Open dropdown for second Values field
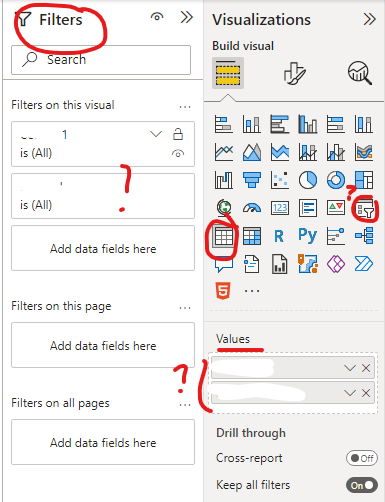Viewport: 385px width, 502px height. point(350,393)
